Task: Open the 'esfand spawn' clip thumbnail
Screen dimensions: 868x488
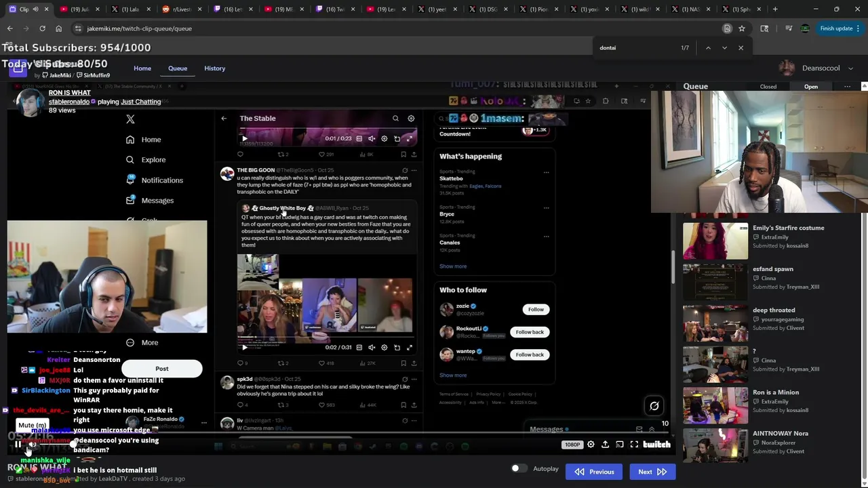Action: coord(715,282)
